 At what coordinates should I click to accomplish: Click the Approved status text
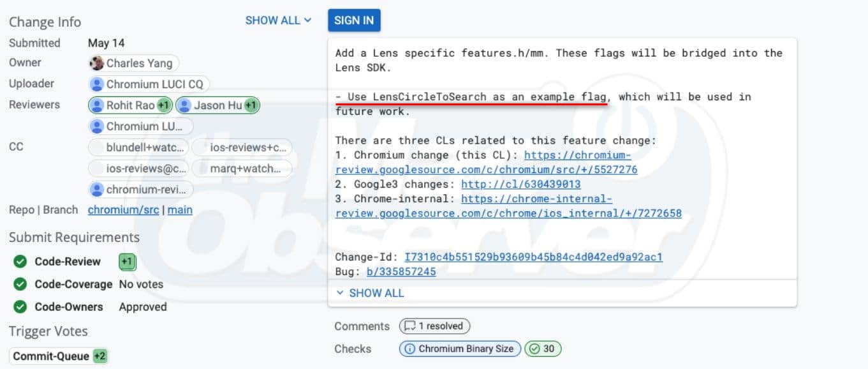pyautogui.click(x=143, y=307)
